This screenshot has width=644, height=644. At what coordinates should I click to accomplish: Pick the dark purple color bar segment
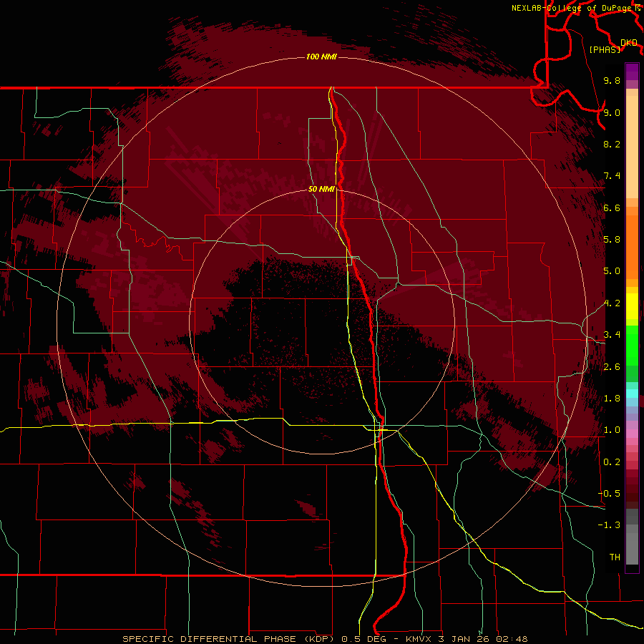coord(632,72)
